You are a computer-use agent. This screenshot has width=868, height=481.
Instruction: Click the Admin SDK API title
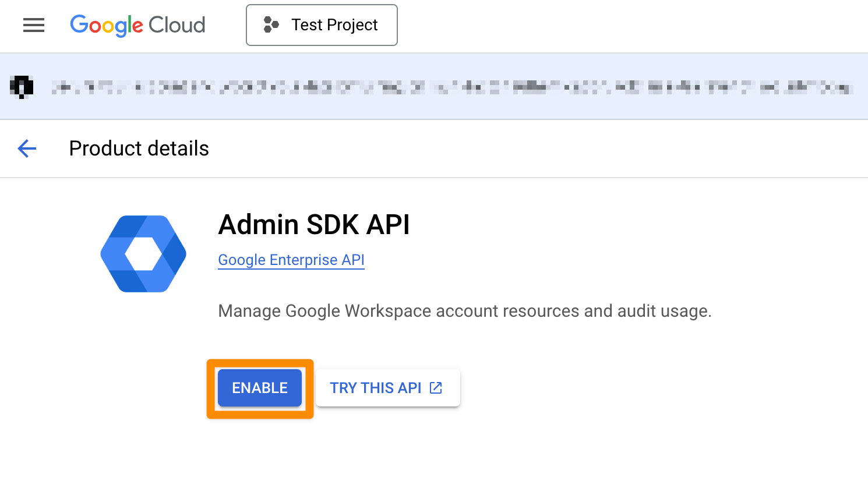(314, 224)
